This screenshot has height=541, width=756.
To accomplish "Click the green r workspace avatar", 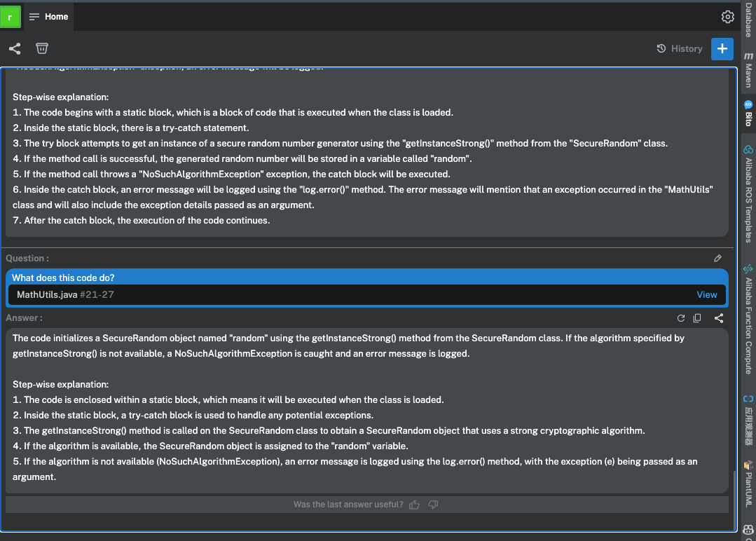I will point(10,17).
